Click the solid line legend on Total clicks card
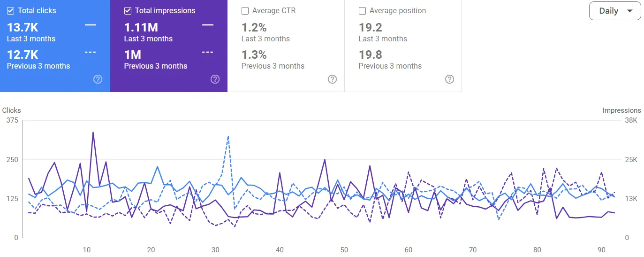This screenshot has width=644, height=257. (91, 25)
